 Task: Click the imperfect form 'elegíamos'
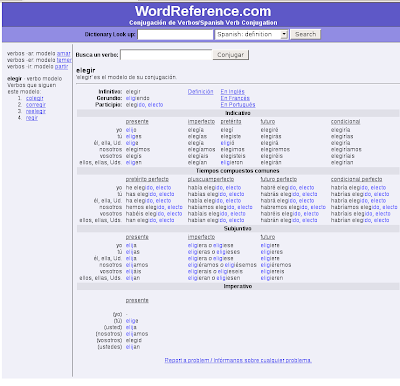point(201,149)
